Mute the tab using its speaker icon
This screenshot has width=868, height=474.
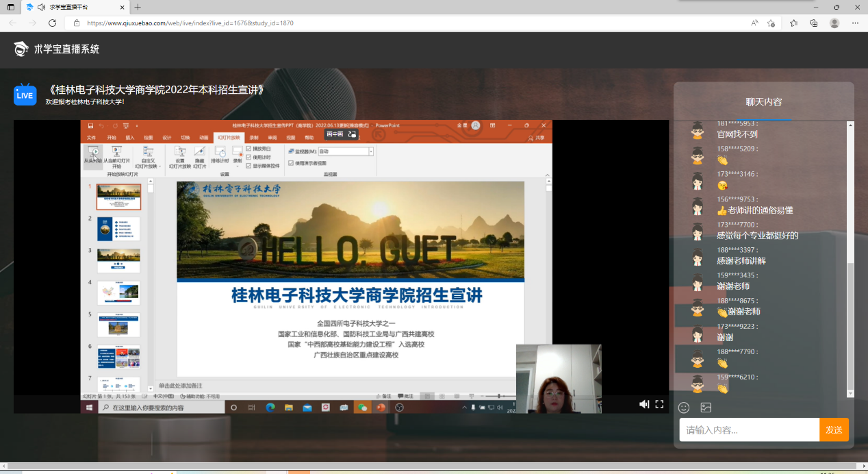[42, 7]
